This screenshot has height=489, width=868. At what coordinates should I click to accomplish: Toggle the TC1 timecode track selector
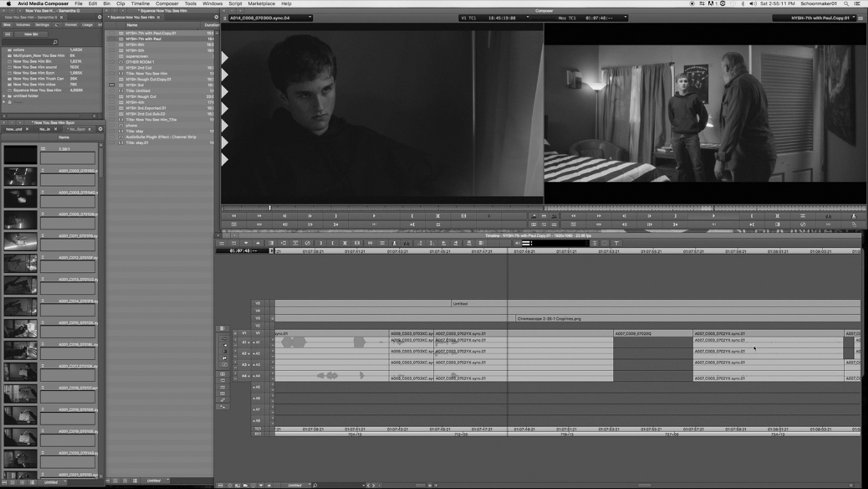(258, 429)
